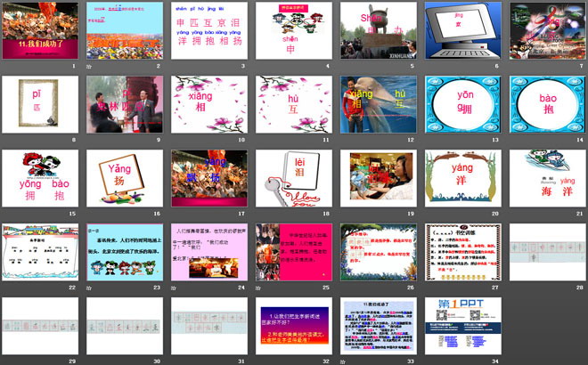588x365 pixels.
Task: Select slide 11 with flowers and "hù 互"
Action: click(294, 104)
